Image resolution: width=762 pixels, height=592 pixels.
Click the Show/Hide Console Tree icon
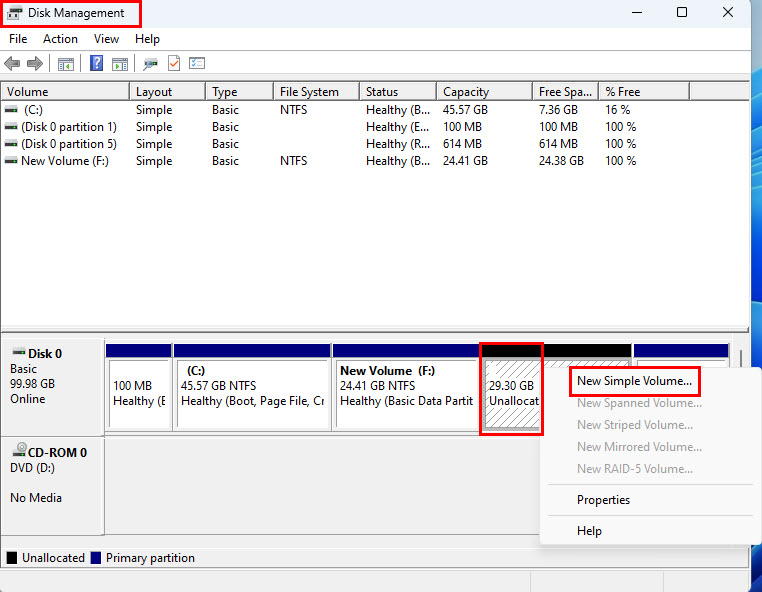66,64
